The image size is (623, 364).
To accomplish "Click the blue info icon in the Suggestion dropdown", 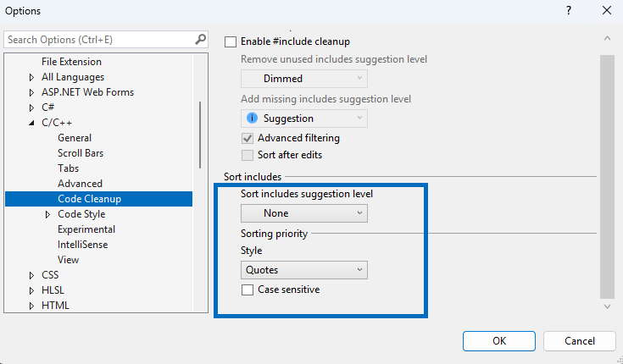I will (252, 119).
